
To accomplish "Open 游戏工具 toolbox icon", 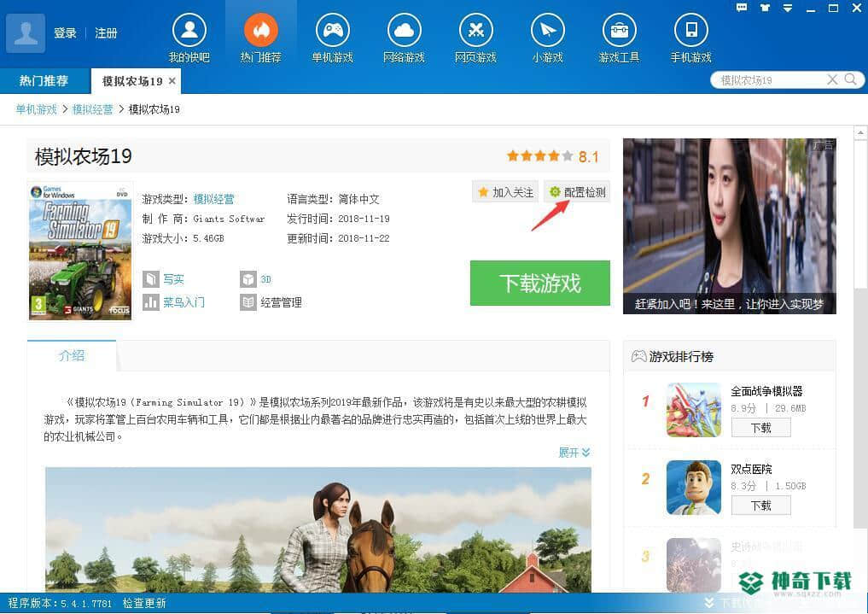I will [620, 30].
